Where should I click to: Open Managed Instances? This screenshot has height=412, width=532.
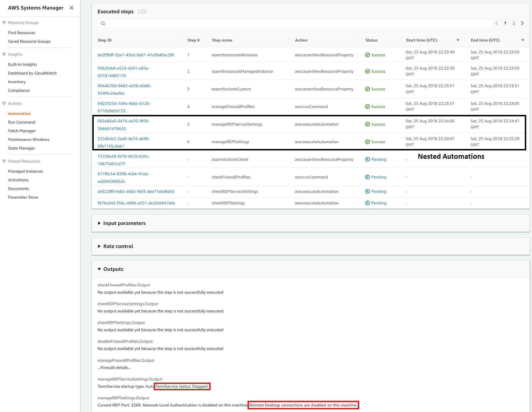[x=26, y=171]
